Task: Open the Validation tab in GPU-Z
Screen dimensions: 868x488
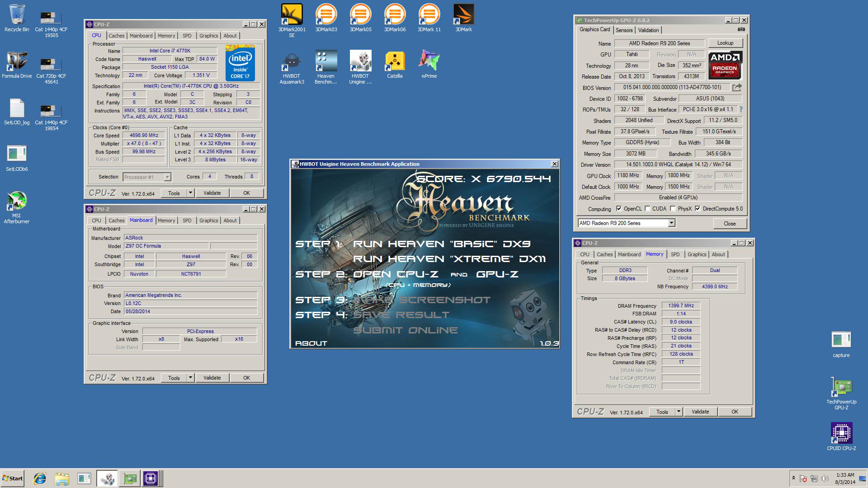Action: point(649,30)
